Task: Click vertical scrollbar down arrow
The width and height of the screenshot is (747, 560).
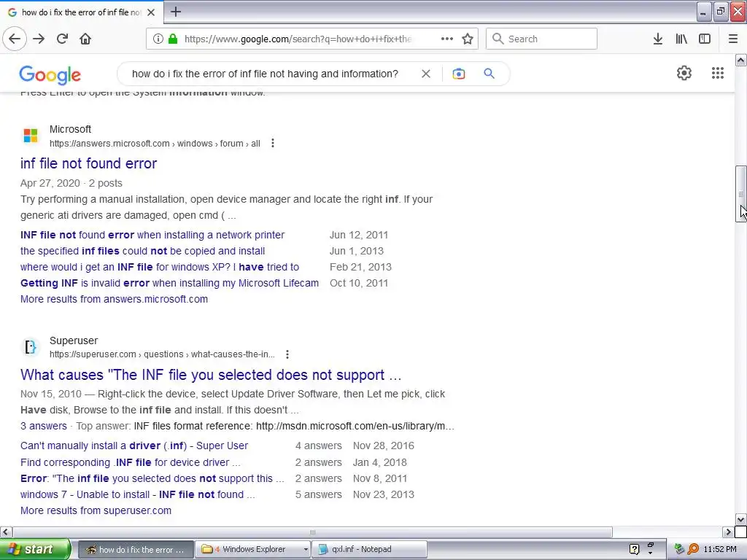Action: 741,519
